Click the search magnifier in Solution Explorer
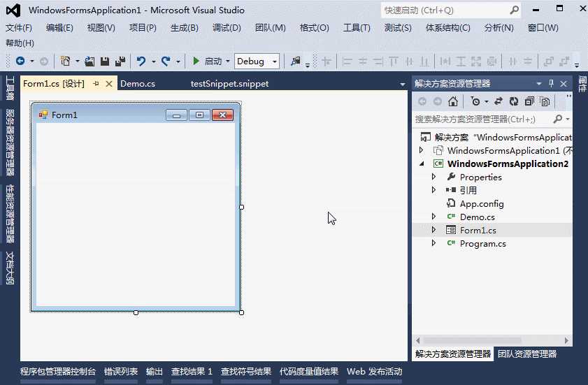588x385 pixels. (558, 119)
